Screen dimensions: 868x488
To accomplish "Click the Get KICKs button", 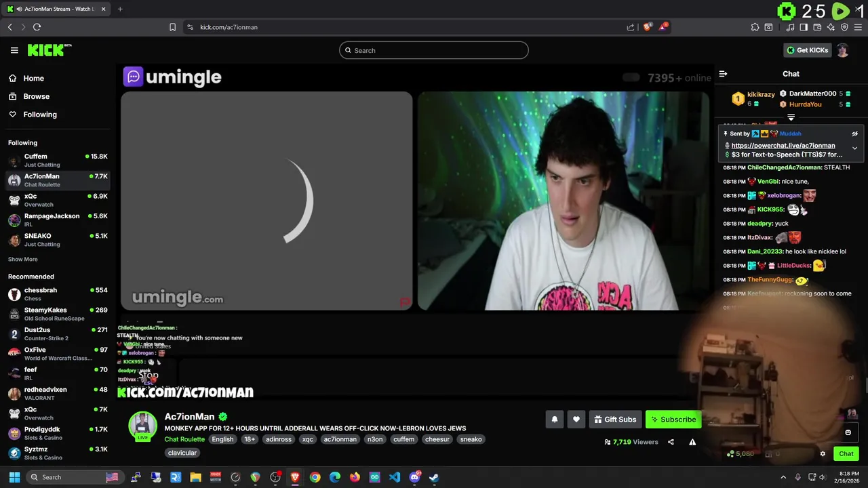I will (x=807, y=50).
